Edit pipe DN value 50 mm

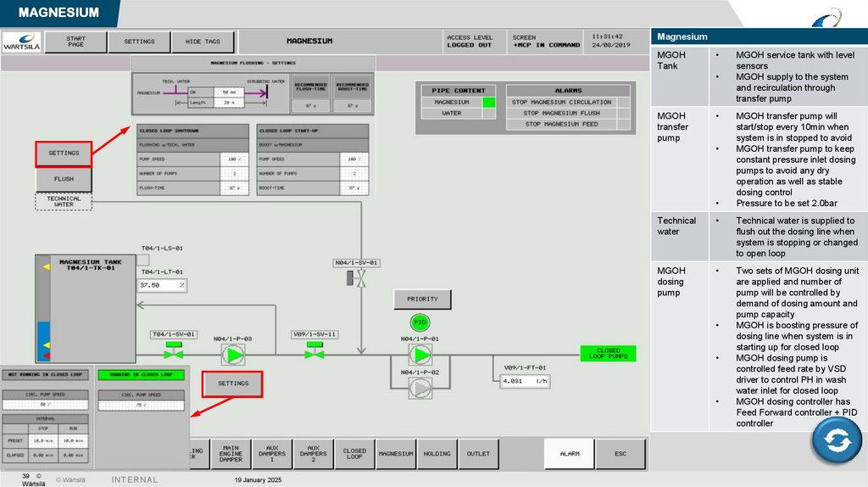pos(229,92)
